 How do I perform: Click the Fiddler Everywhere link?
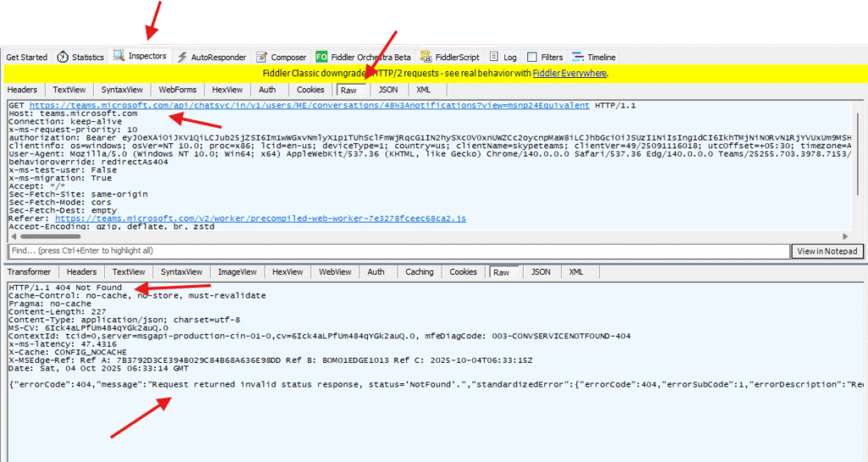point(569,74)
